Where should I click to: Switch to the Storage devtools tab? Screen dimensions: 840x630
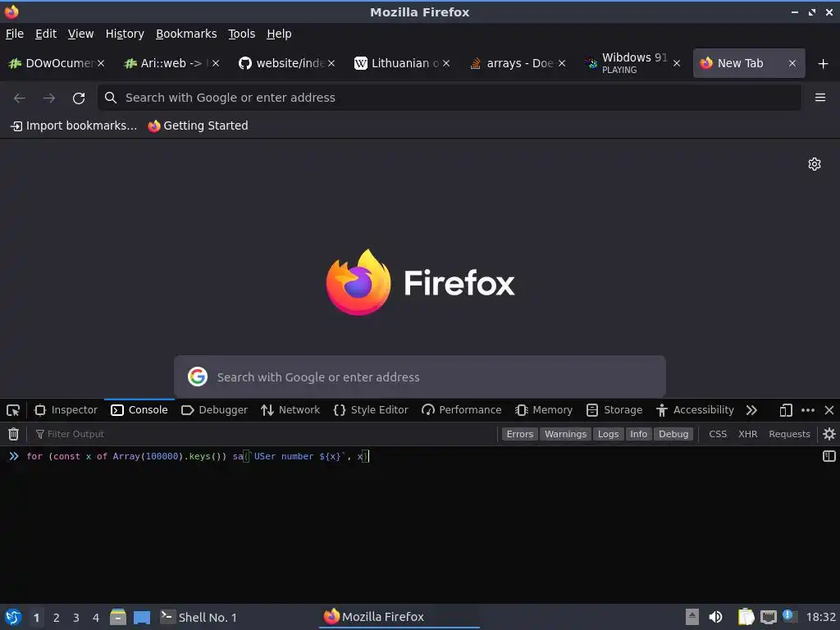coord(614,410)
